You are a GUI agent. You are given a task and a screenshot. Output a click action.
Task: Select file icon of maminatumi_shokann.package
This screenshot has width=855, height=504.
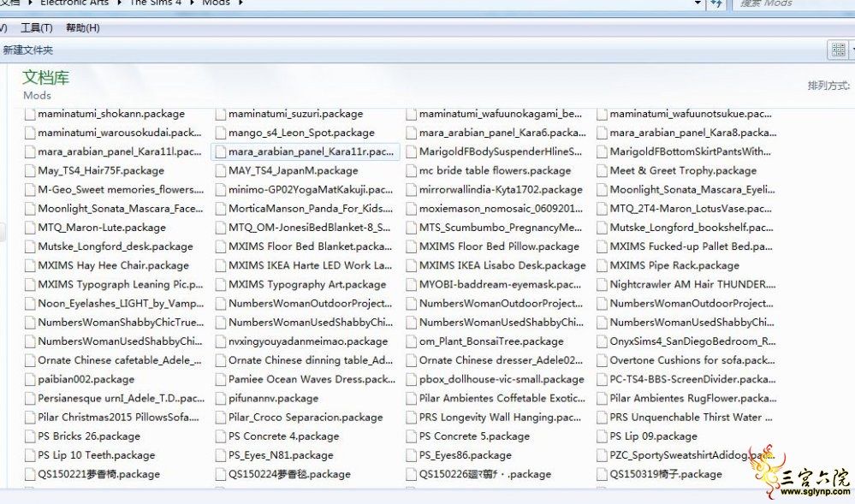(x=30, y=114)
